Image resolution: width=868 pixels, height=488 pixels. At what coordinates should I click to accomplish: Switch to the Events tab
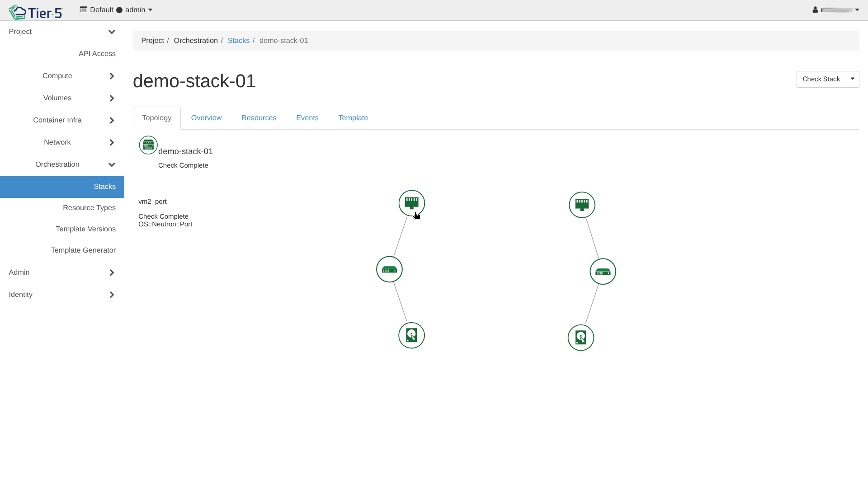pyautogui.click(x=307, y=118)
